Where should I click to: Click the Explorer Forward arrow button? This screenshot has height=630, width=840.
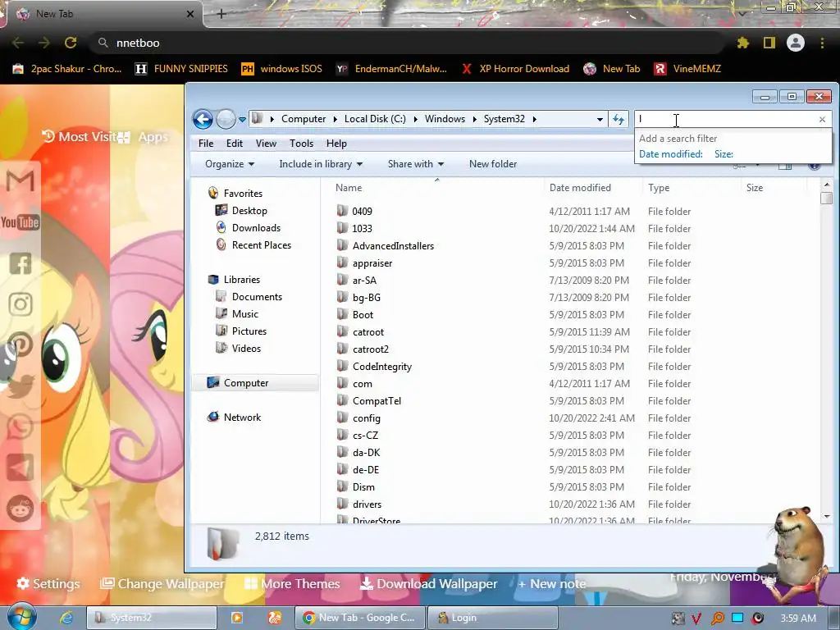click(x=226, y=119)
